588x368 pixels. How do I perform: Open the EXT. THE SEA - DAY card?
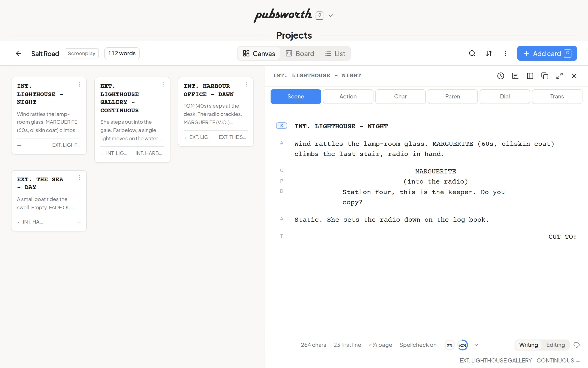click(49, 201)
